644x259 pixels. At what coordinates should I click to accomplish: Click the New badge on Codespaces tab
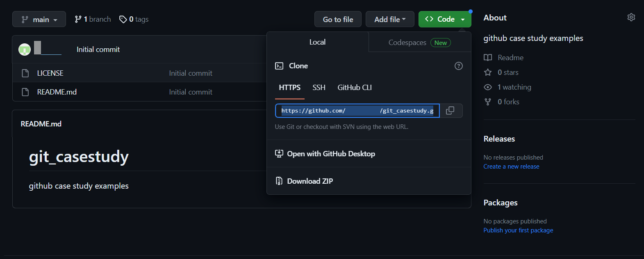[441, 43]
